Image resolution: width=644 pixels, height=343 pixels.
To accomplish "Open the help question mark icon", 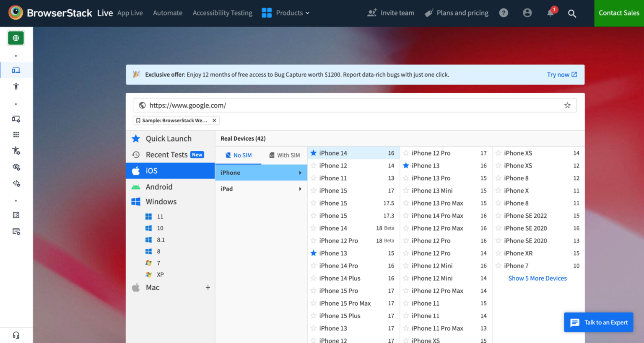I will point(504,13).
